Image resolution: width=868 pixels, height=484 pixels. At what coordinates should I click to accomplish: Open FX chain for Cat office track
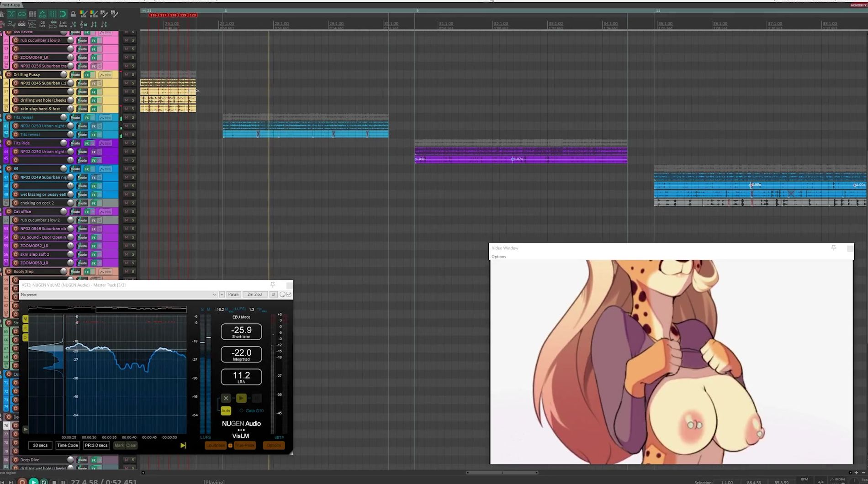click(87, 212)
